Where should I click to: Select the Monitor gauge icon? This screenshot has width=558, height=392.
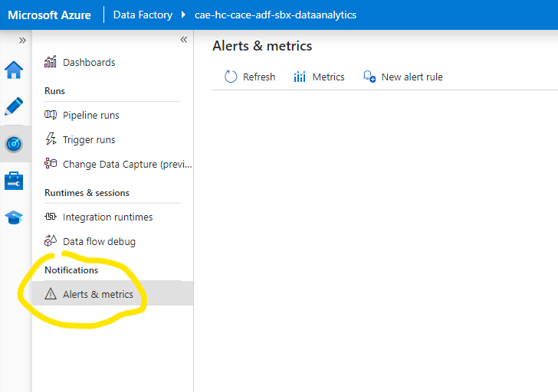[14, 143]
